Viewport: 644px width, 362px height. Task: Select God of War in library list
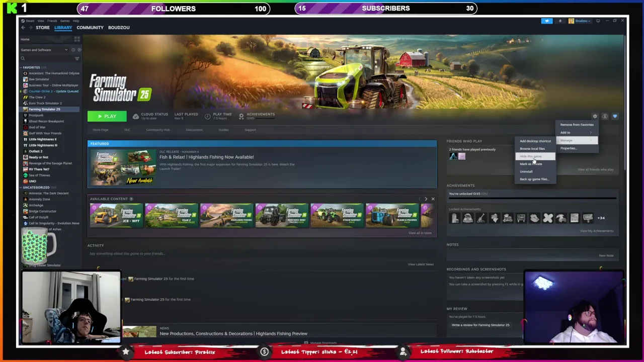37,127
